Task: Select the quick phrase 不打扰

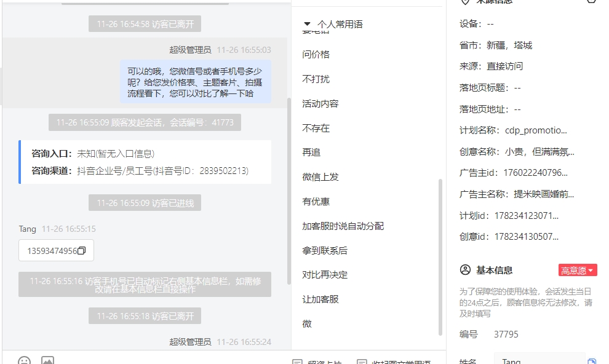Action: [316, 79]
